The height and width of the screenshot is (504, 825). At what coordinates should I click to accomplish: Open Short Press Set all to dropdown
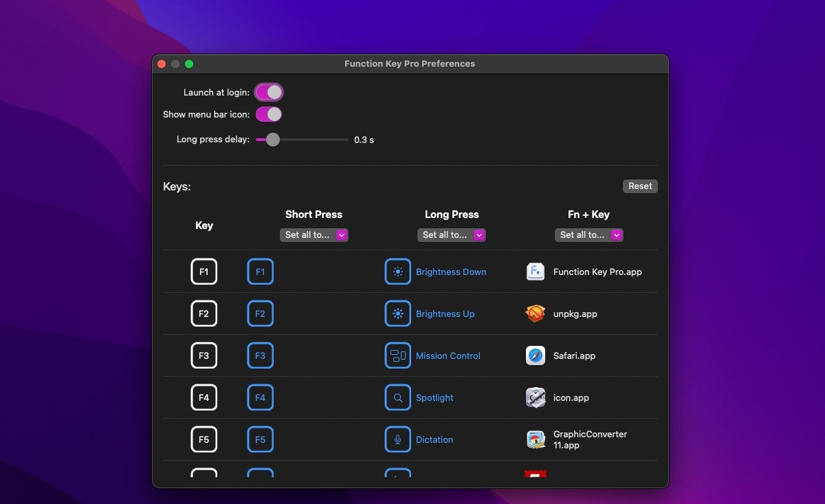tap(314, 234)
